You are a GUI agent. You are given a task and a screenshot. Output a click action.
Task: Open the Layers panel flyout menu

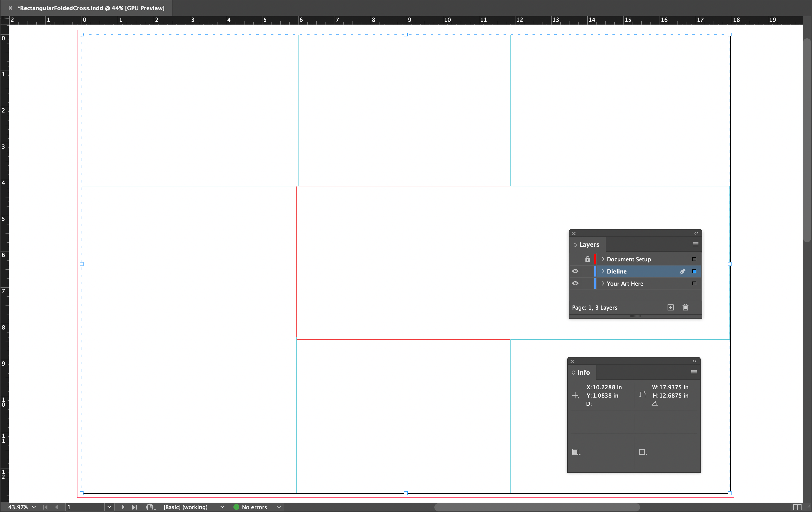695,244
